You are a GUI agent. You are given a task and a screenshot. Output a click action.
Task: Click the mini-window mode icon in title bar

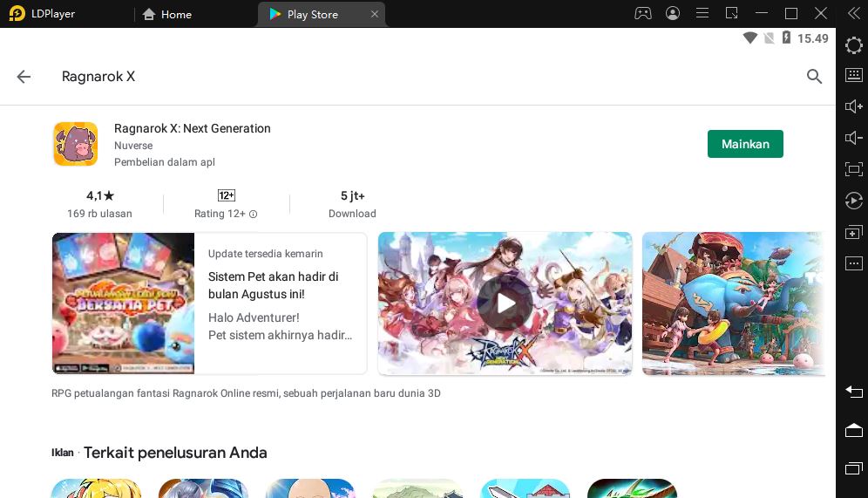click(732, 13)
